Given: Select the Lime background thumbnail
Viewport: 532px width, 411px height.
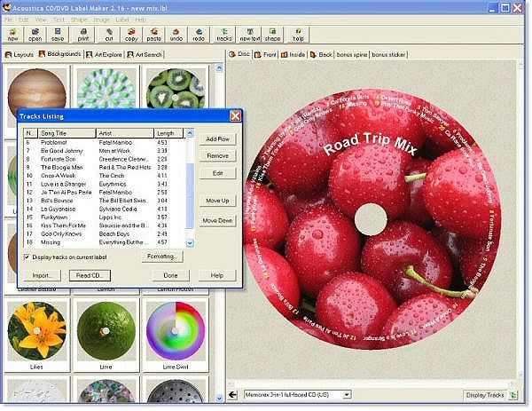Looking at the screenshot, I should [x=106, y=336].
